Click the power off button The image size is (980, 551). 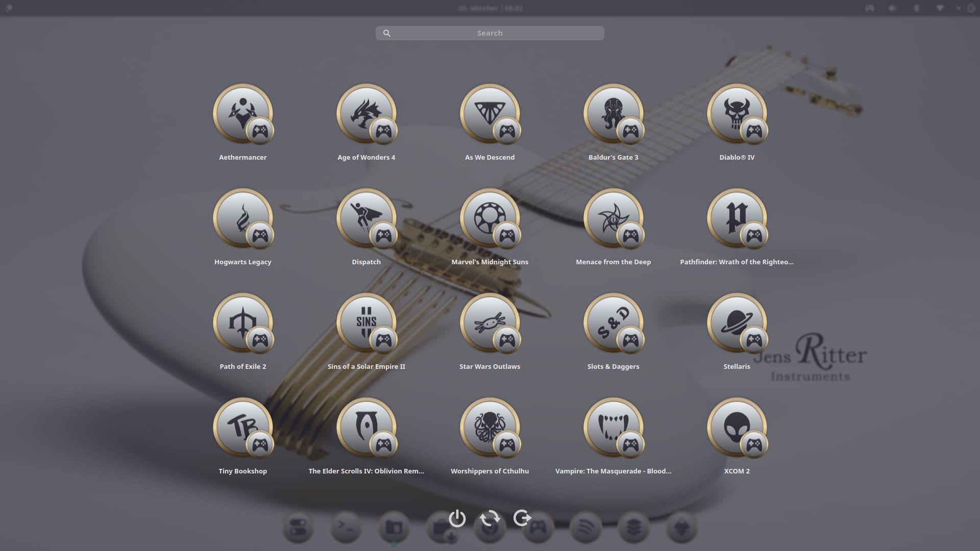click(x=457, y=518)
